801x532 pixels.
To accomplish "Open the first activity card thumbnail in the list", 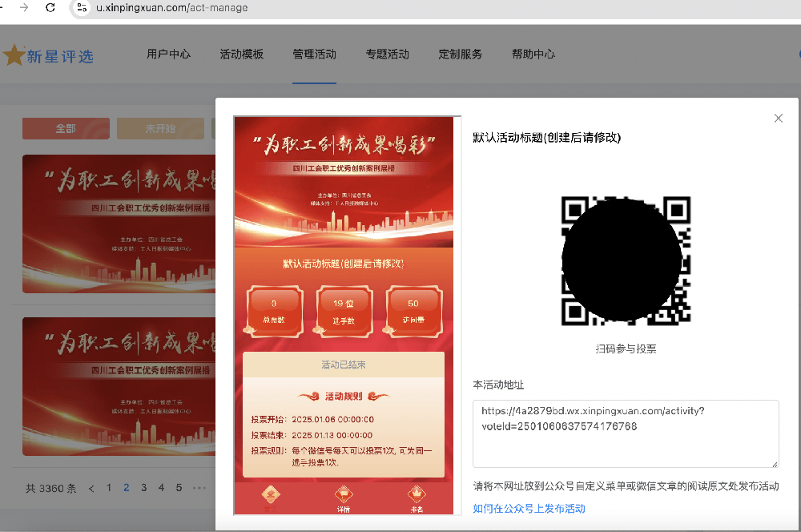I will coord(119,224).
